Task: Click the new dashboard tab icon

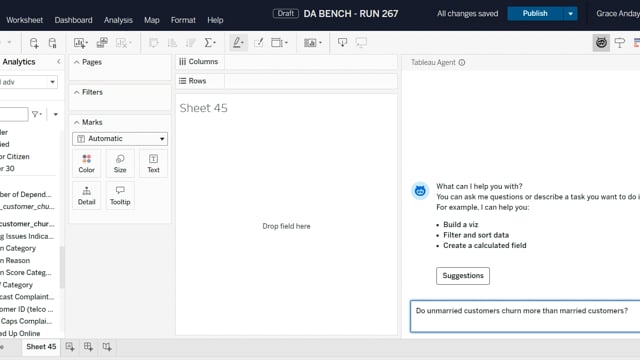Action: click(x=88, y=347)
